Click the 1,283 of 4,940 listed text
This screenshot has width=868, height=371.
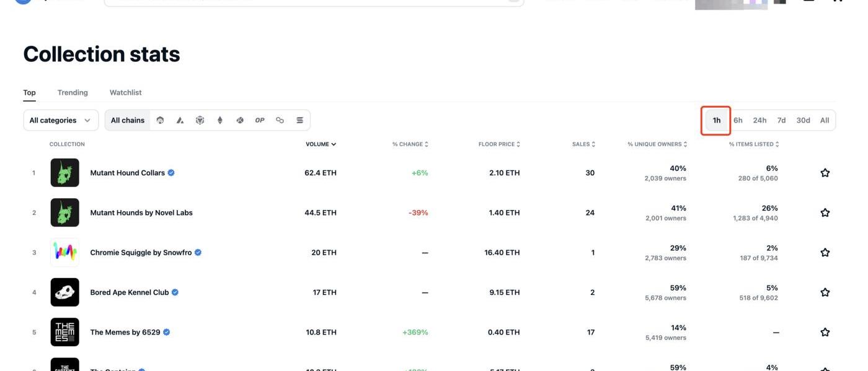tap(755, 218)
